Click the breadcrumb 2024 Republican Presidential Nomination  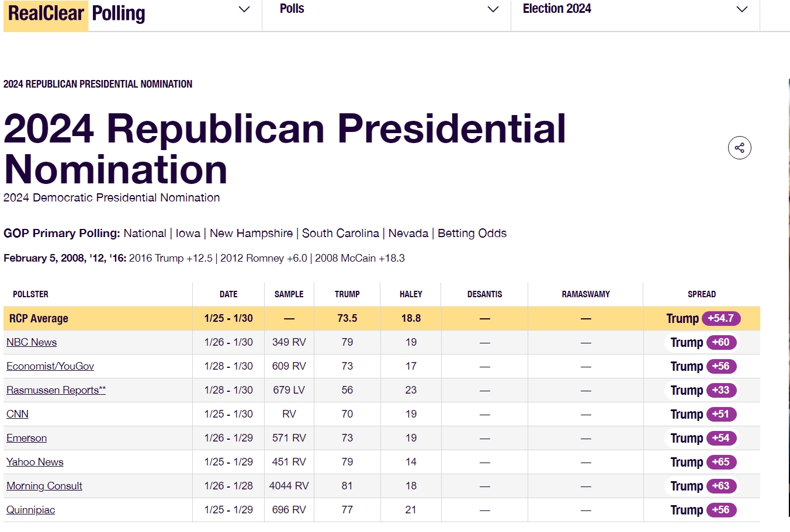98,84
